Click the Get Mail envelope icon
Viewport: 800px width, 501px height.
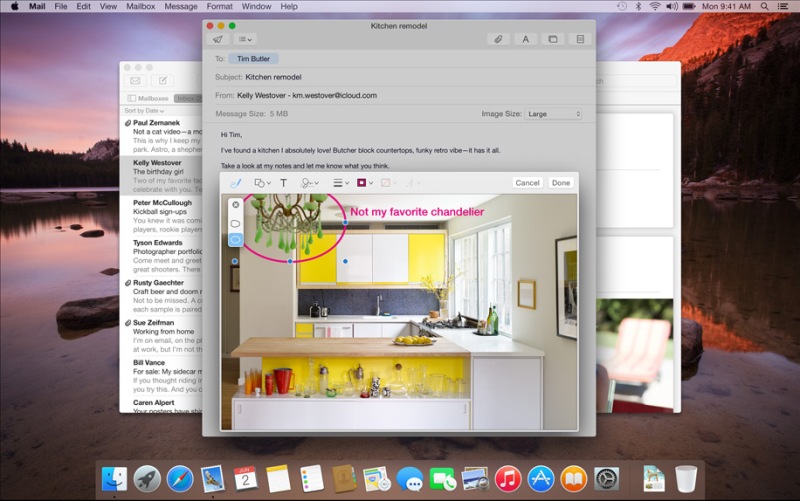tap(134, 80)
